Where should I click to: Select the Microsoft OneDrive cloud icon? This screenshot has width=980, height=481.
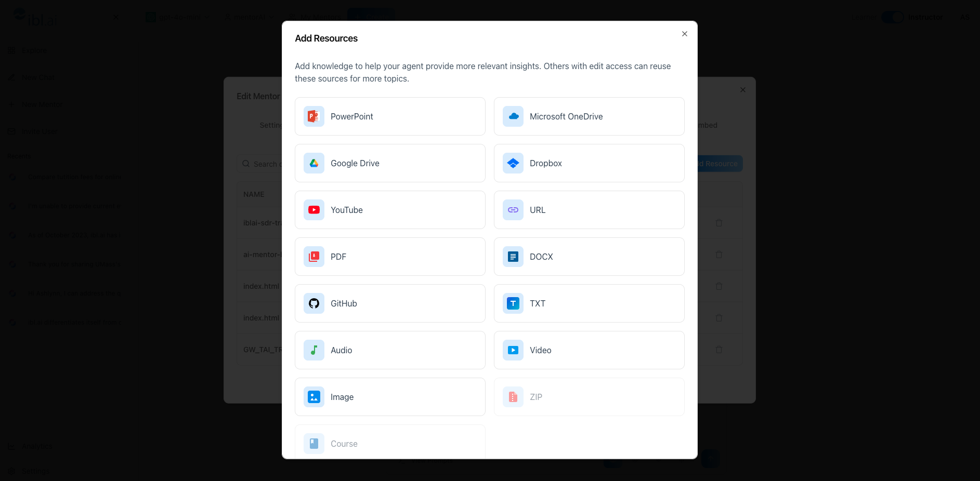[513, 116]
